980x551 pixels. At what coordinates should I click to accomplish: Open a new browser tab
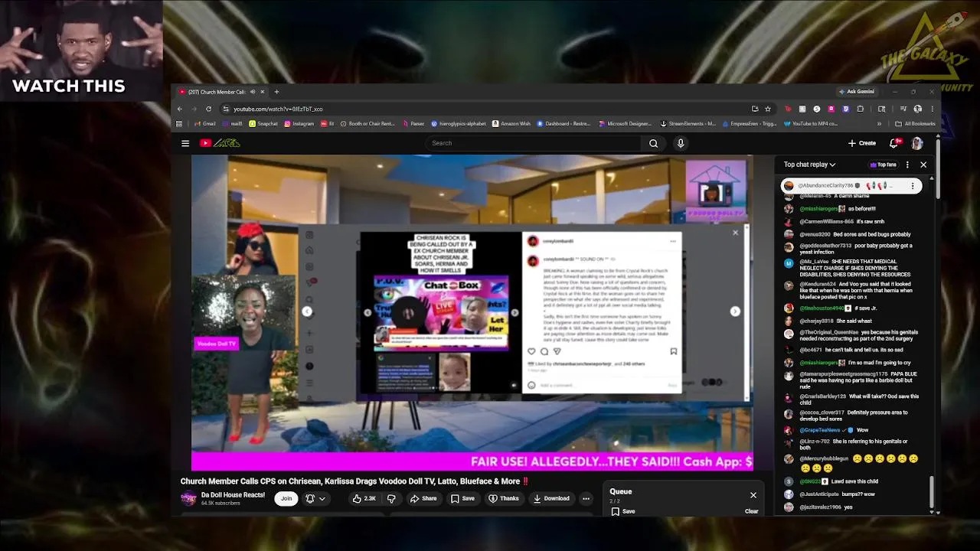pyautogui.click(x=276, y=92)
